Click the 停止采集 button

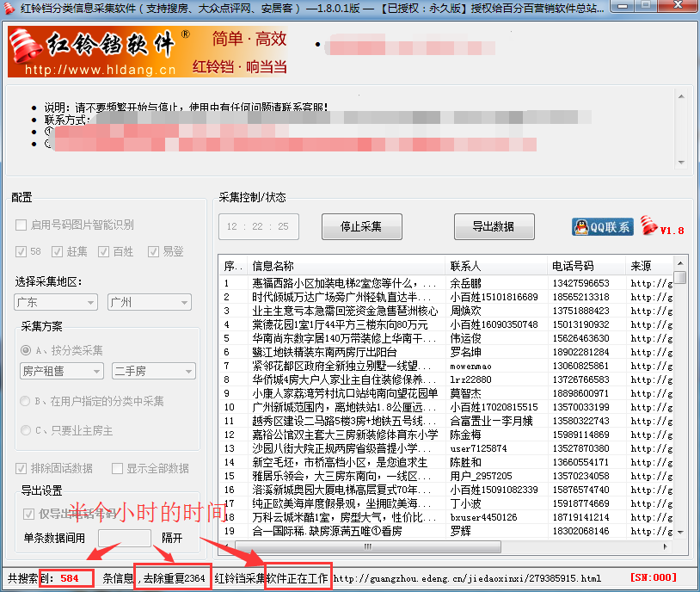pyautogui.click(x=361, y=226)
